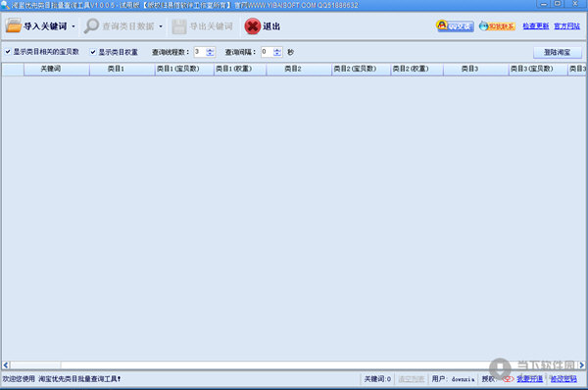Click the 登陆淘宝 button
This screenshot has height=390, width=588.
[x=558, y=53]
